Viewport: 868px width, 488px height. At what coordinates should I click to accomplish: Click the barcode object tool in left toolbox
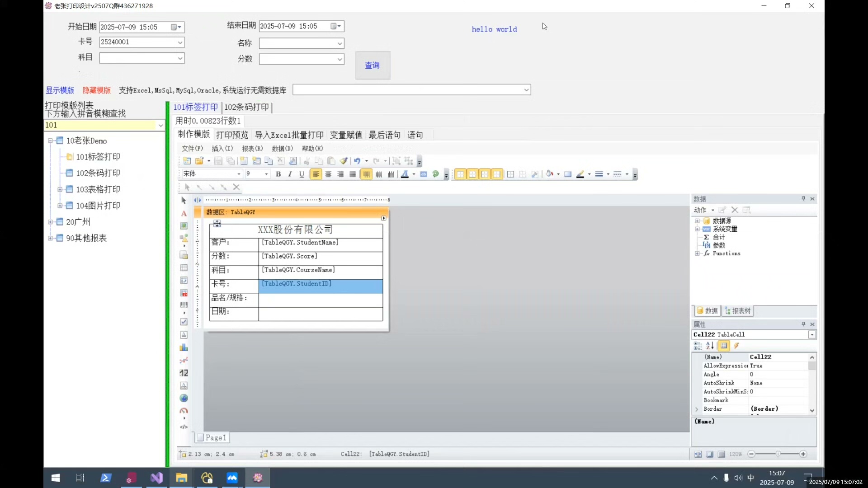[x=184, y=305]
